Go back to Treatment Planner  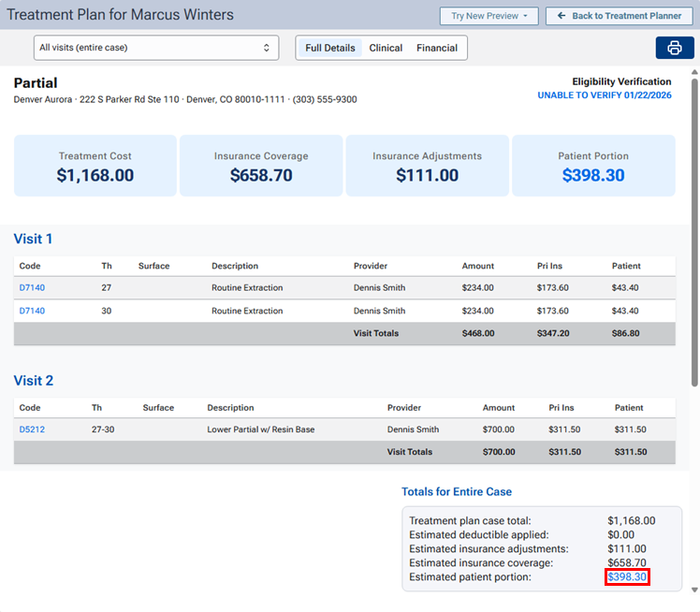click(x=619, y=16)
